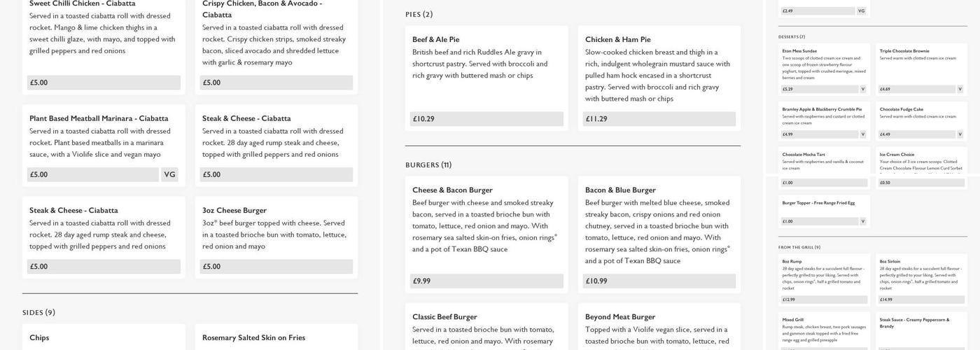This screenshot has height=350, width=980.
Task: Click the VG badge on Plant Based Meatball Marinara
Action: [169, 175]
